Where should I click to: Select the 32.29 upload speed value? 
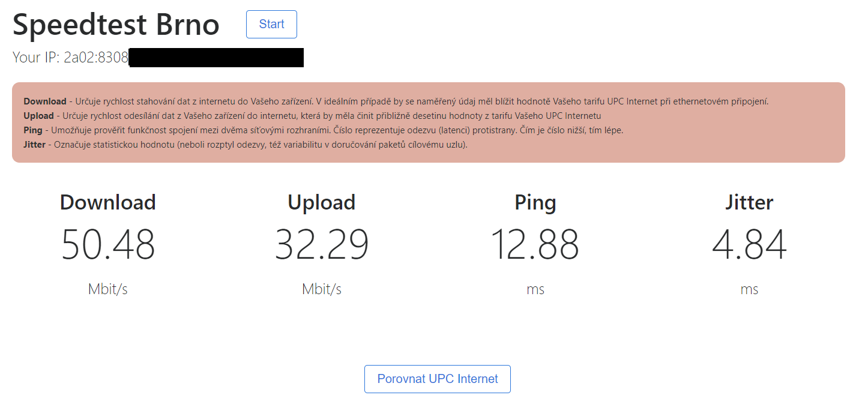(x=322, y=244)
